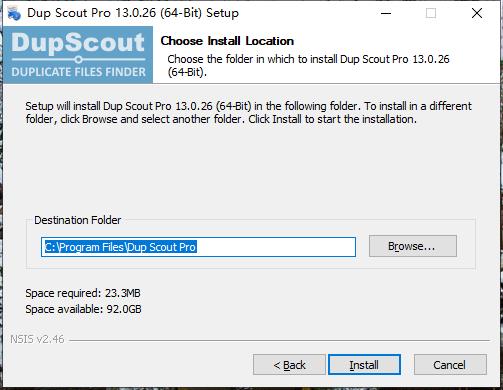
Task: Cancel the Dup Scout Pro setup
Action: [450, 365]
